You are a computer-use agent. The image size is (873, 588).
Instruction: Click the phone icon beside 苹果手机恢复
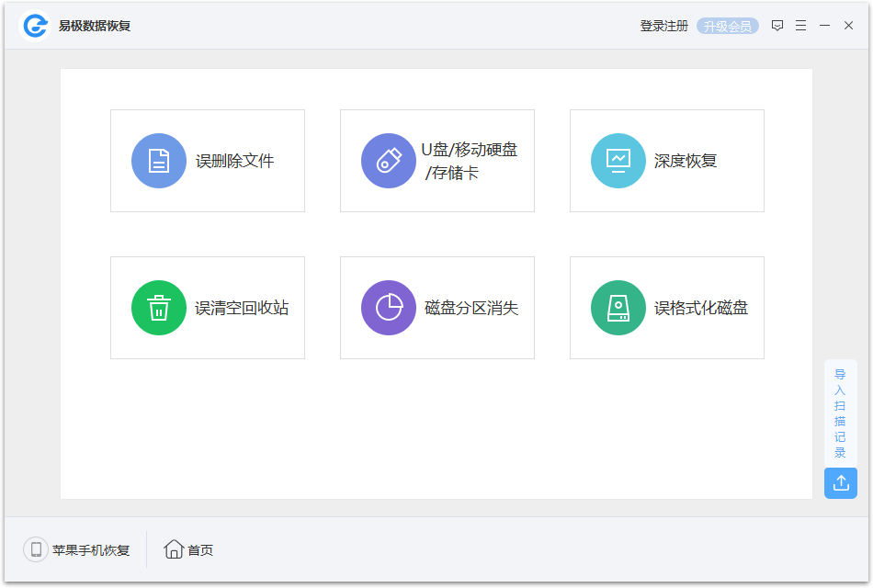(35, 549)
